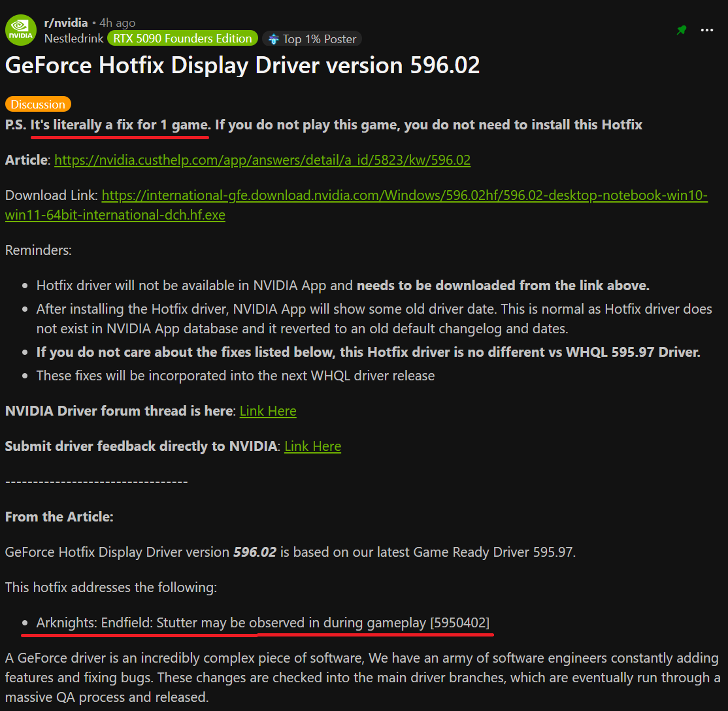Image resolution: width=728 pixels, height=711 pixels.
Task: Click the r/nvidia subreddit avatar icon
Action: tap(21, 30)
